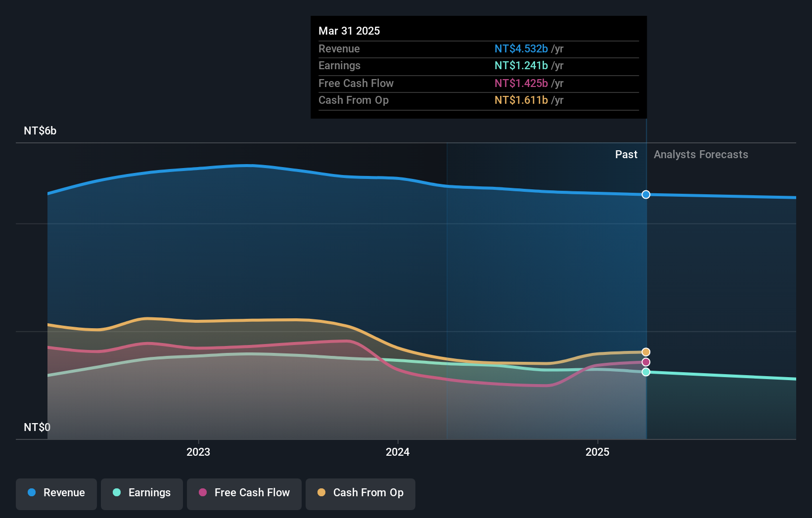Click the 2025 x-axis label
This screenshot has width=812, height=518.
[597, 452]
